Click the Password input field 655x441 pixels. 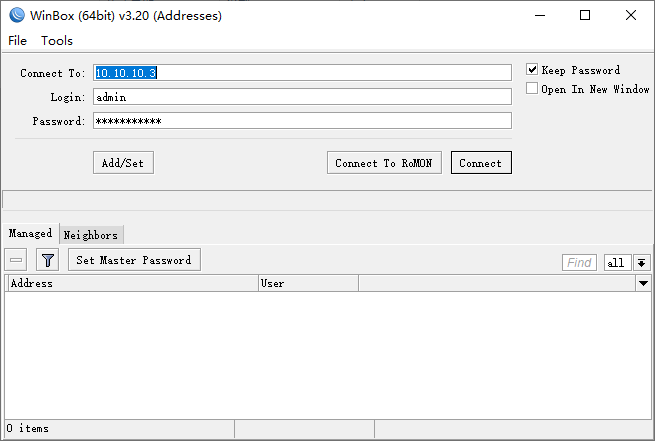click(302, 121)
